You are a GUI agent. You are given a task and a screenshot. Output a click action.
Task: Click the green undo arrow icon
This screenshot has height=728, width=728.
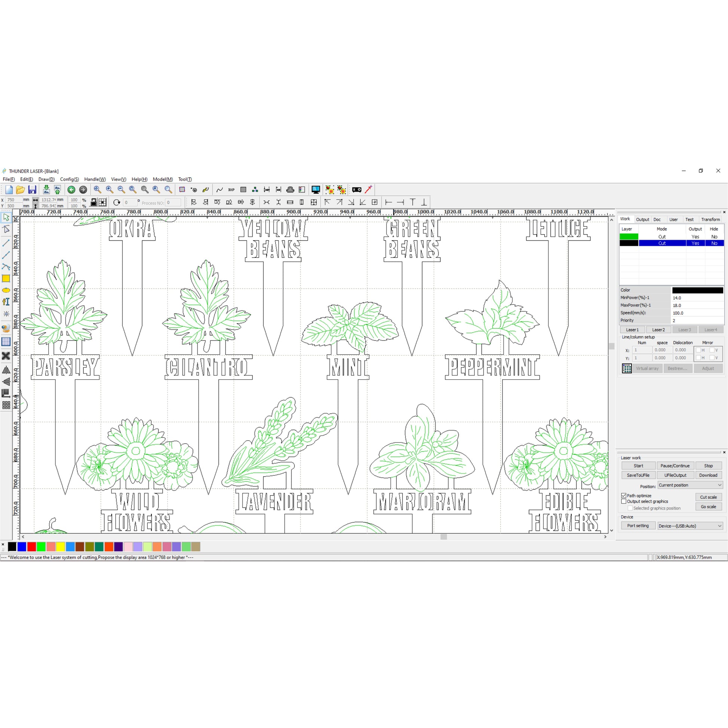click(x=71, y=190)
